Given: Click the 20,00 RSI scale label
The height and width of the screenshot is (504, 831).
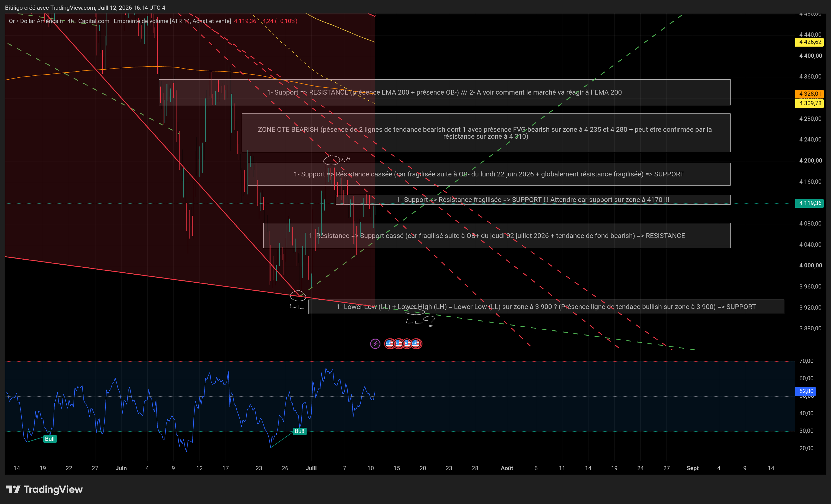Looking at the screenshot, I should (x=806, y=448).
